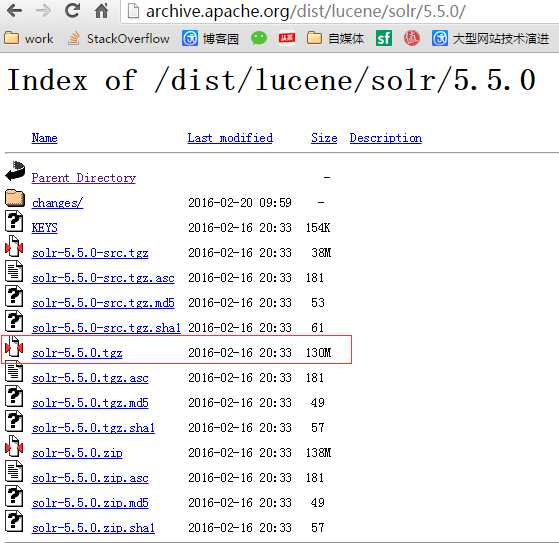
Task: Click the text-file icon beside solr-5.5.0-src.tgz.asc
Action: tap(14, 271)
